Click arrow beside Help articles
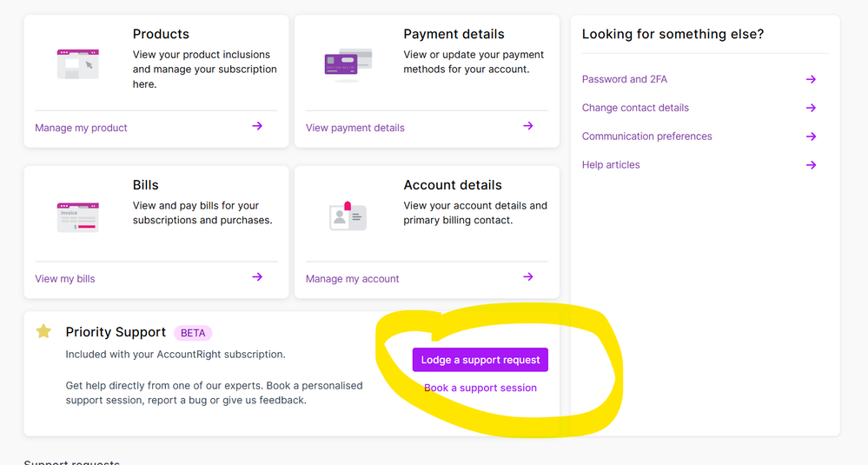The image size is (868, 465). point(811,165)
